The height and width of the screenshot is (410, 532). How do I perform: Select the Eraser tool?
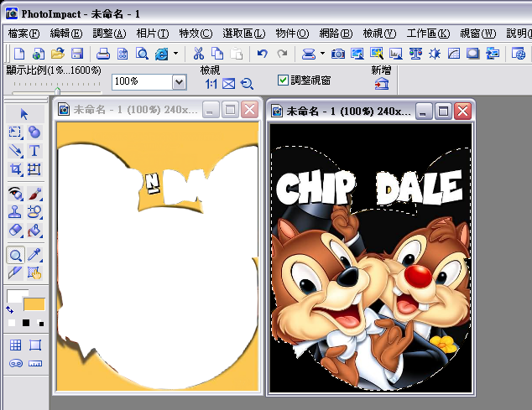pos(15,231)
